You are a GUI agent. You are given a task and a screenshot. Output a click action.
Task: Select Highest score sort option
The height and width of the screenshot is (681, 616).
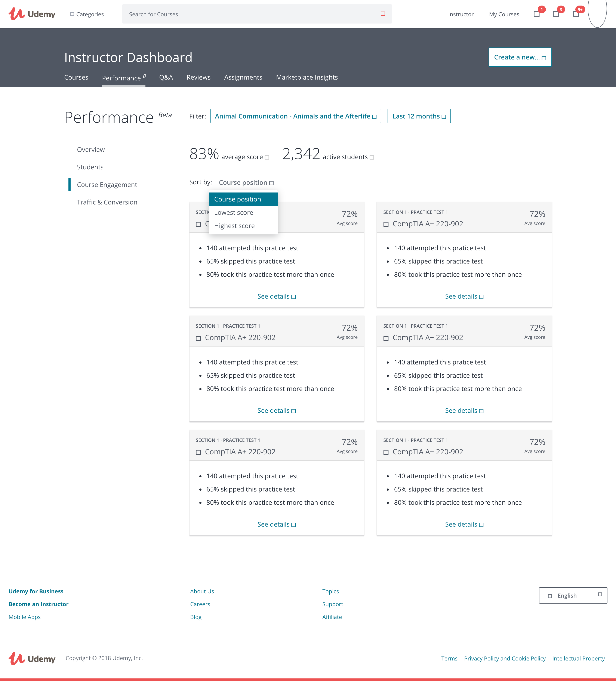243,226
